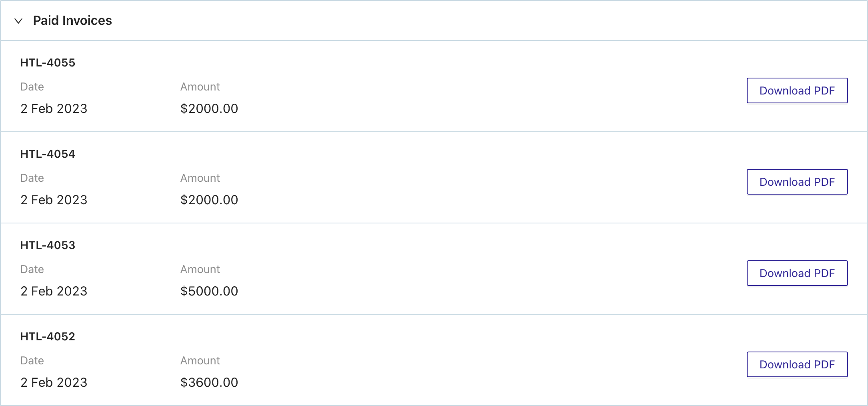Viewport: 868px width, 406px height.
Task: Click the Paid Invoices heading
Action: [x=72, y=20]
